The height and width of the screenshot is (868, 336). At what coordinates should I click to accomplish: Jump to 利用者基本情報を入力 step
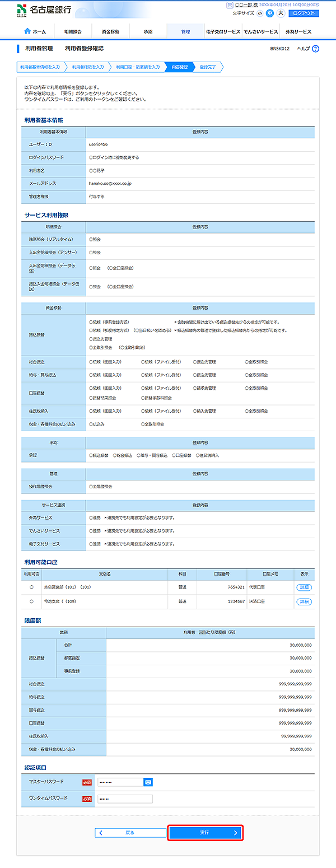click(x=40, y=67)
